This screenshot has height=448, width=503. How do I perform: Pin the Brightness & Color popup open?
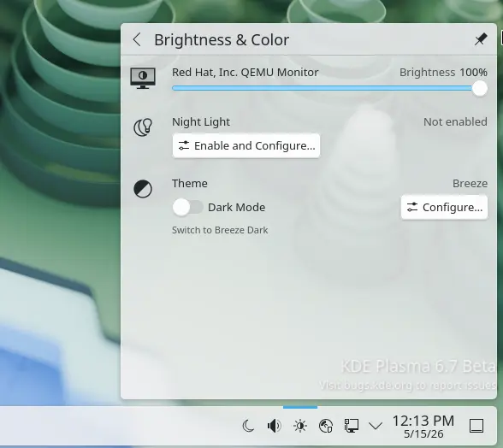click(x=480, y=40)
